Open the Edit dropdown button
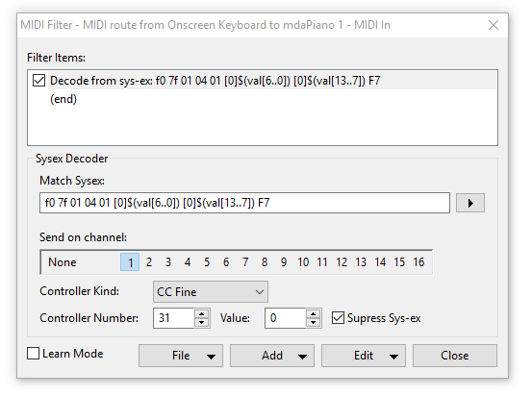The height and width of the screenshot is (396, 532). pos(364,356)
